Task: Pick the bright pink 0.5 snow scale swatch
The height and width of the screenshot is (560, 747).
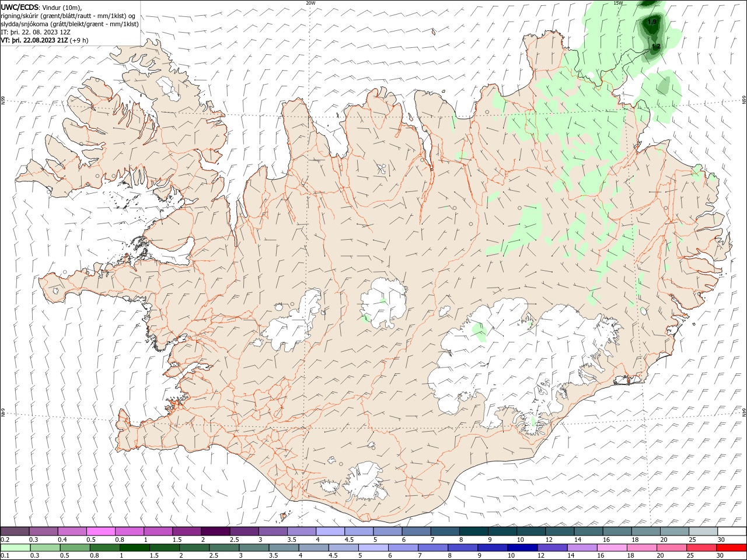Action: pyautogui.click(x=101, y=531)
